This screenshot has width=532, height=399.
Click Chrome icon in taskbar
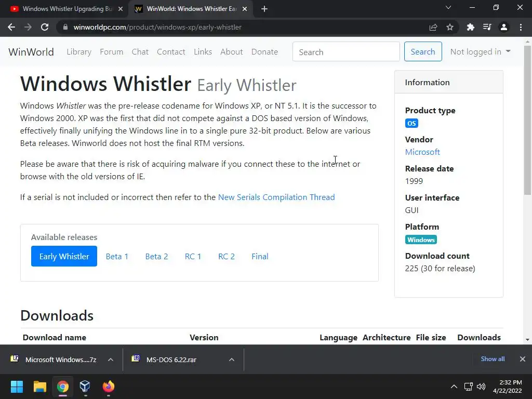point(63,387)
